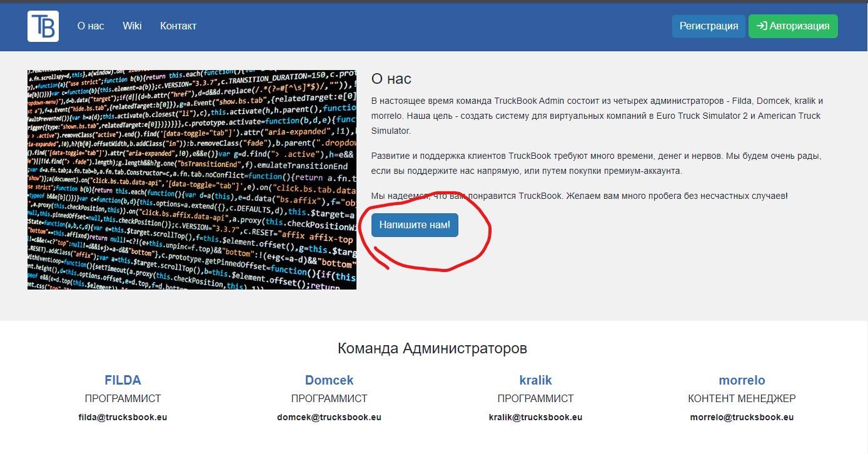Open kralik admin profile link
The image size is (868, 454).
point(535,380)
